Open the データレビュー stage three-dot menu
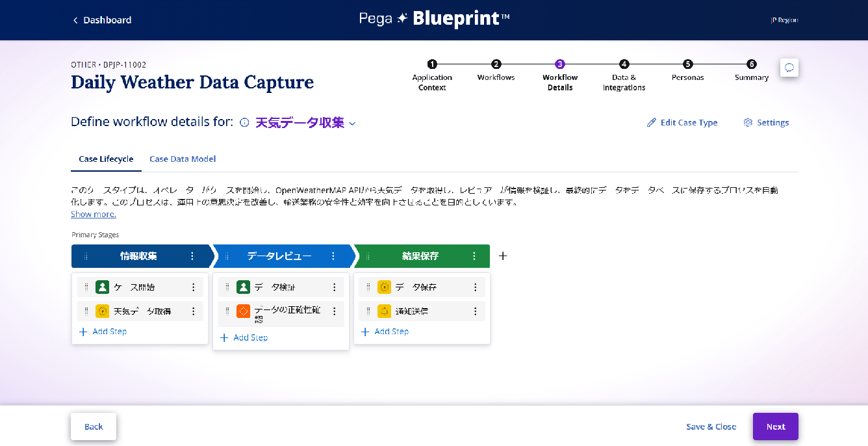 (333, 256)
